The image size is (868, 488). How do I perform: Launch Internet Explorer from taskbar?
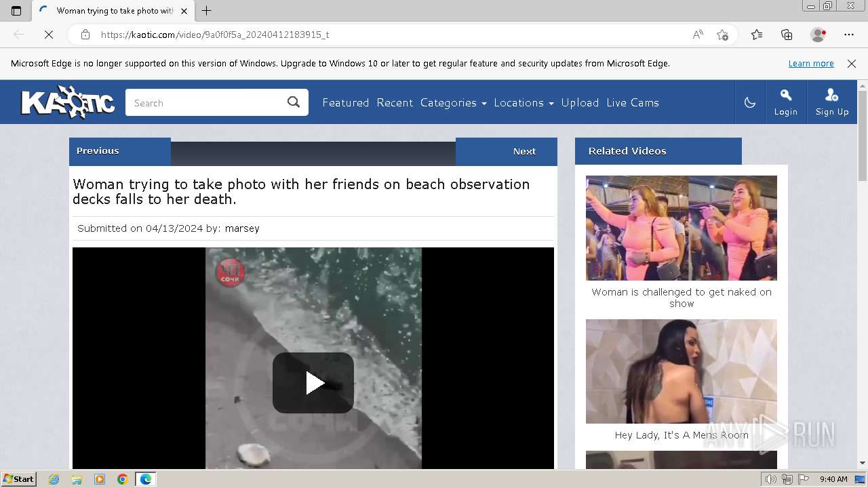point(54,479)
